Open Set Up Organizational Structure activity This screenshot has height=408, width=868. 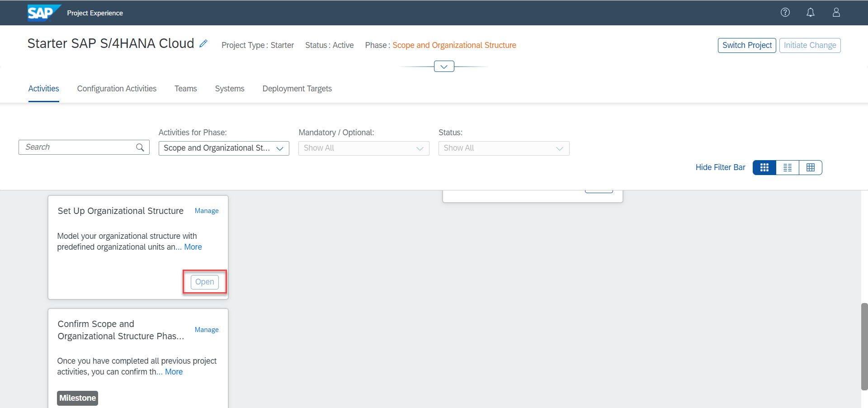click(x=205, y=282)
